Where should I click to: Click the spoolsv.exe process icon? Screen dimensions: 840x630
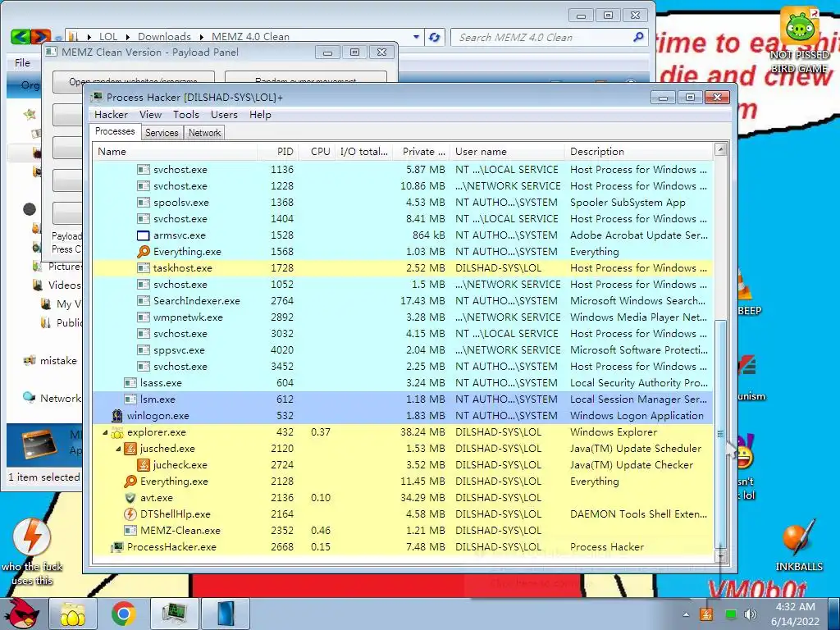[143, 203]
